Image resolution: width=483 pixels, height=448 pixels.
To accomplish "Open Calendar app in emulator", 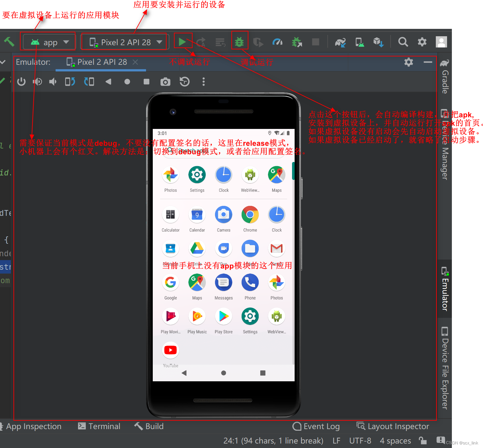I will (x=197, y=219).
